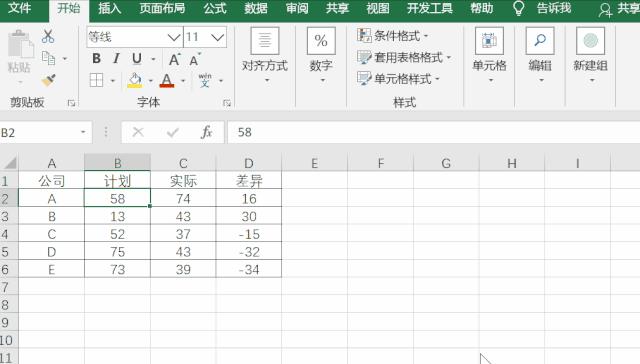Click the formula bar cancel X
Screen dimensions: 640x364
138,132
